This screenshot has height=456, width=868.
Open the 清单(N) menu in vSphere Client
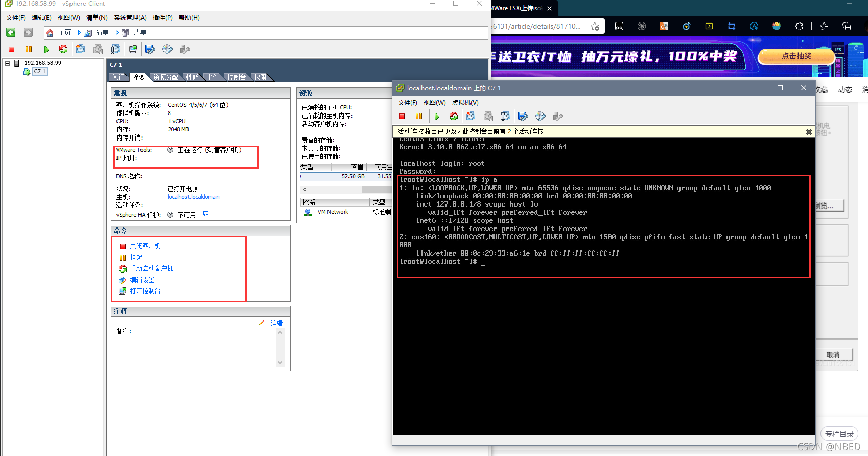(x=97, y=18)
